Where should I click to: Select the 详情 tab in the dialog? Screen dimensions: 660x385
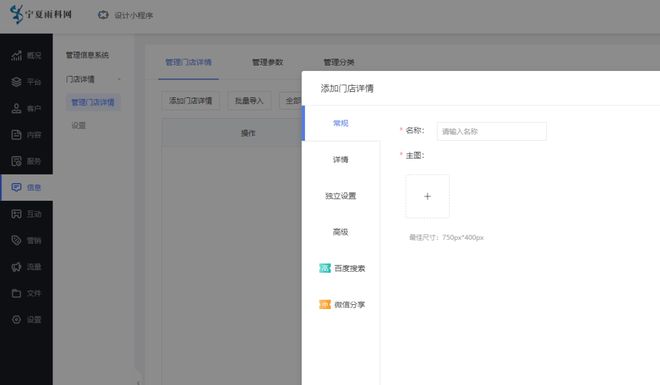[x=341, y=159]
